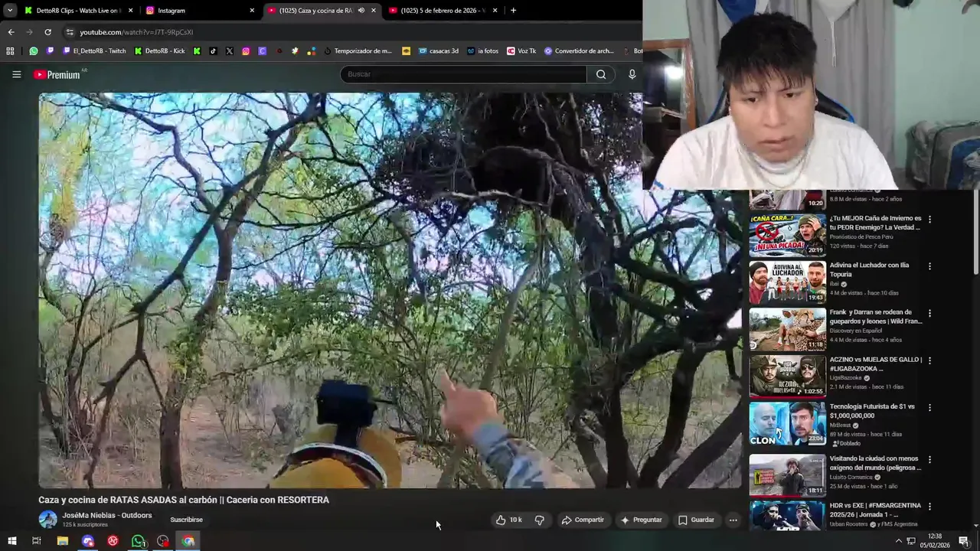Like the video with the thumbs-up 10 k

[509, 520]
